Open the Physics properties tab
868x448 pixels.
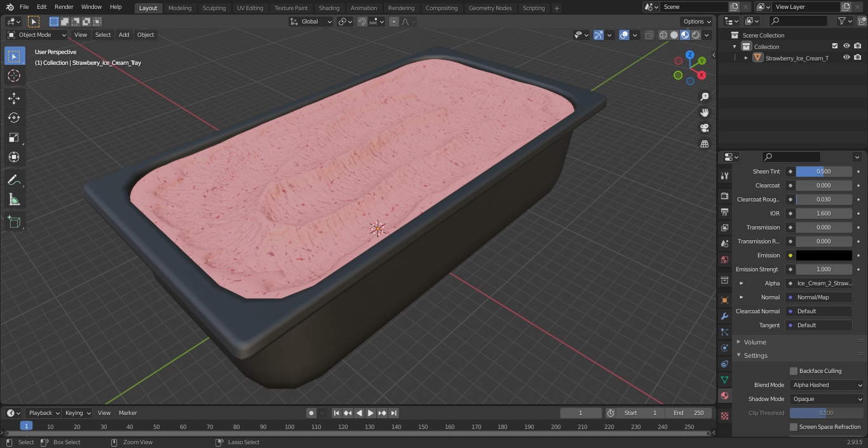tap(724, 348)
